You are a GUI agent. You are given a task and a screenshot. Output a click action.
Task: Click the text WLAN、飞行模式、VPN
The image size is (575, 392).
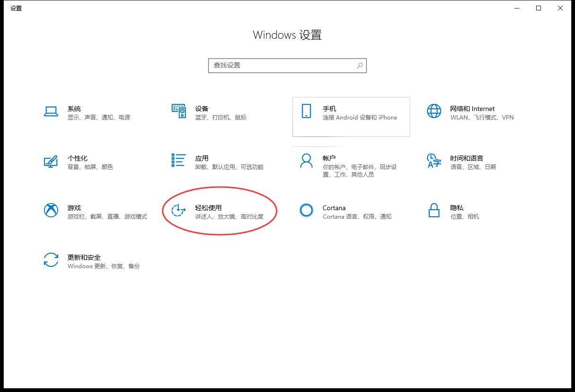(482, 118)
